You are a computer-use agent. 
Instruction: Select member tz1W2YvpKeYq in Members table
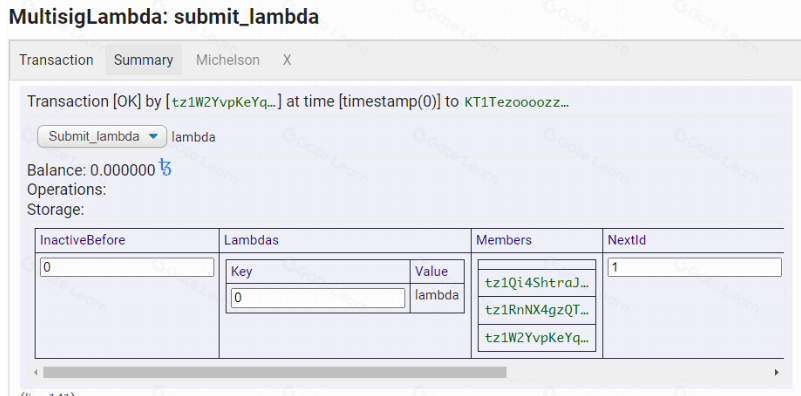pos(537,338)
